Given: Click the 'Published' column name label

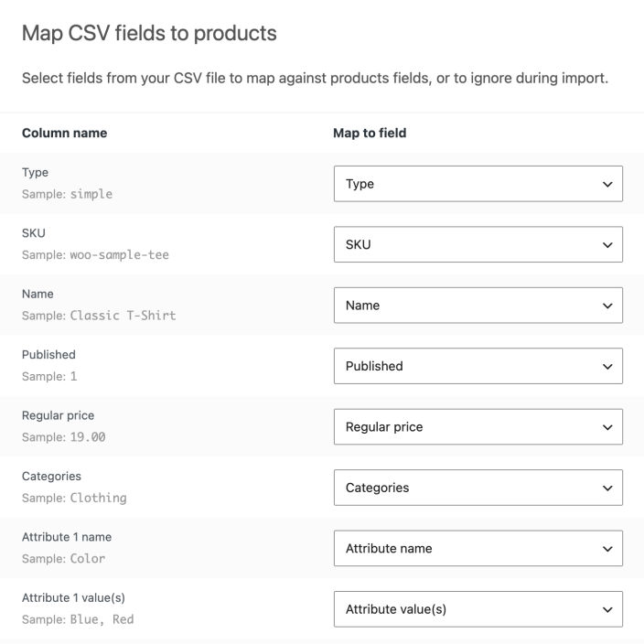Looking at the screenshot, I should [48, 354].
